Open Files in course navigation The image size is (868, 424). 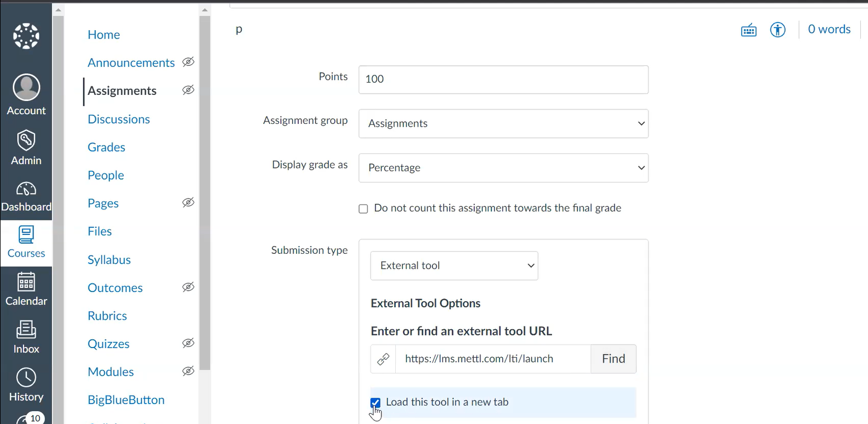pos(100,232)
